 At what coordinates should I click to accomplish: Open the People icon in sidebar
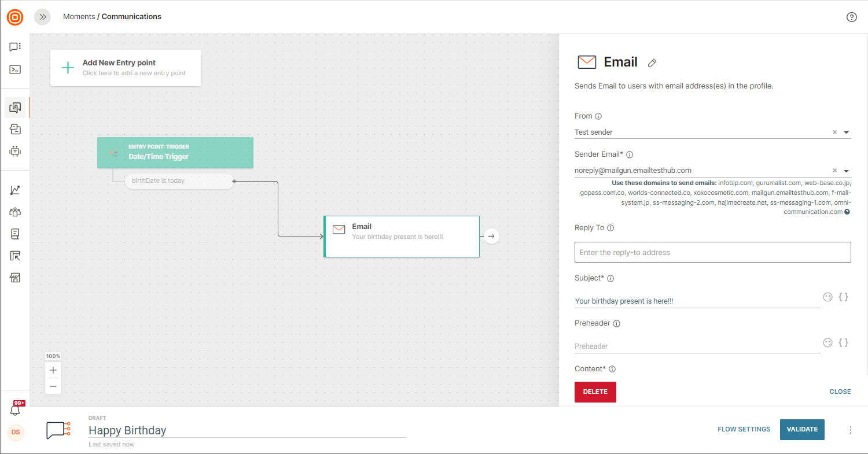pyautogui.click(x=15, y=212)
